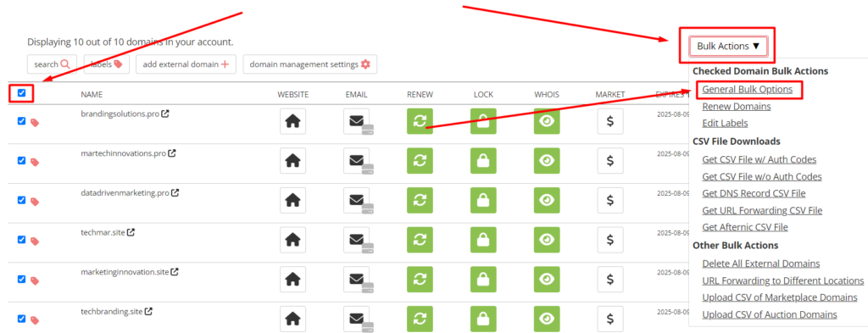This screenshot has width=868, height=333.
Task: Uncheck the marketinginnovation.site checkbox
Action: click(21, 280)
